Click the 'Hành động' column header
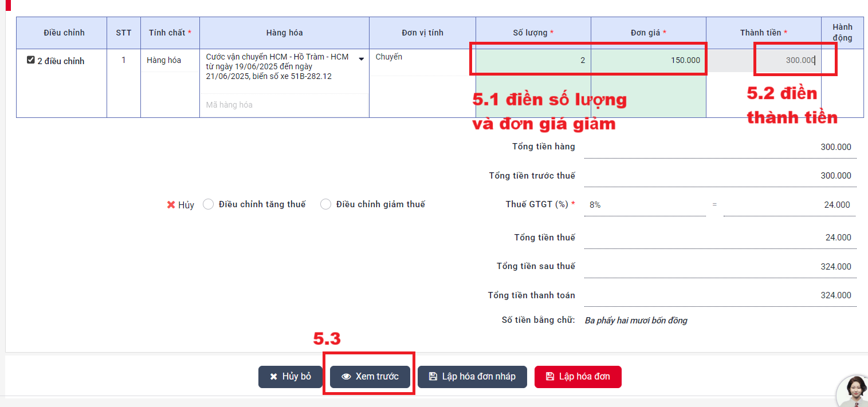 [x=842, y=33]
